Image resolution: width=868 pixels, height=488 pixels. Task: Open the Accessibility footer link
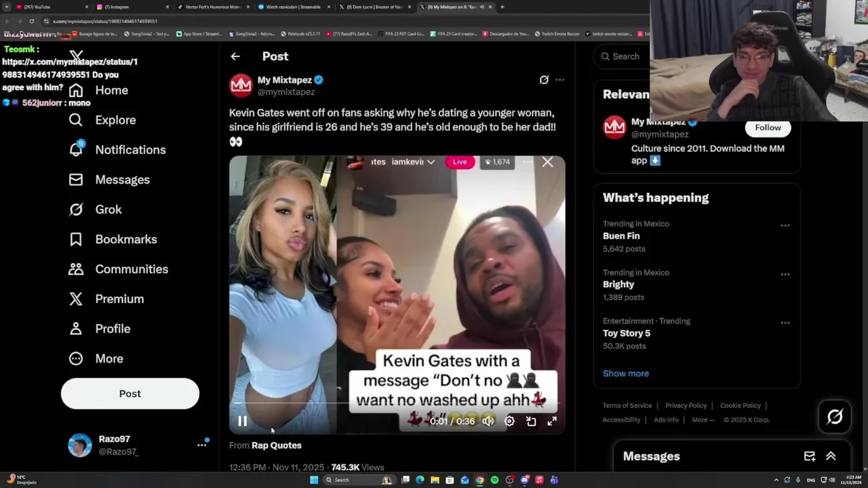[x=621, y=420]
